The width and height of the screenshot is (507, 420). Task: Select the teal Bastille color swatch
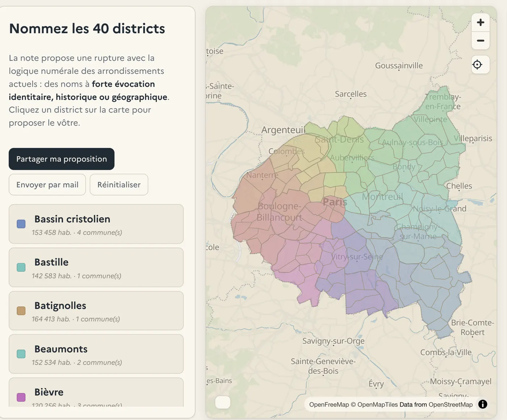(x=21, y=267)
